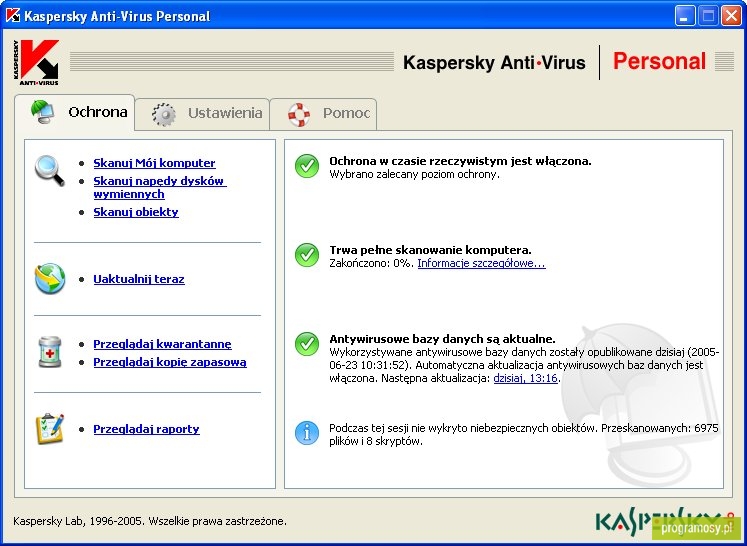Click 'Podczas tej sesji nie wykryto' statistics text
747x546 pixels.
tap(524, 435)
